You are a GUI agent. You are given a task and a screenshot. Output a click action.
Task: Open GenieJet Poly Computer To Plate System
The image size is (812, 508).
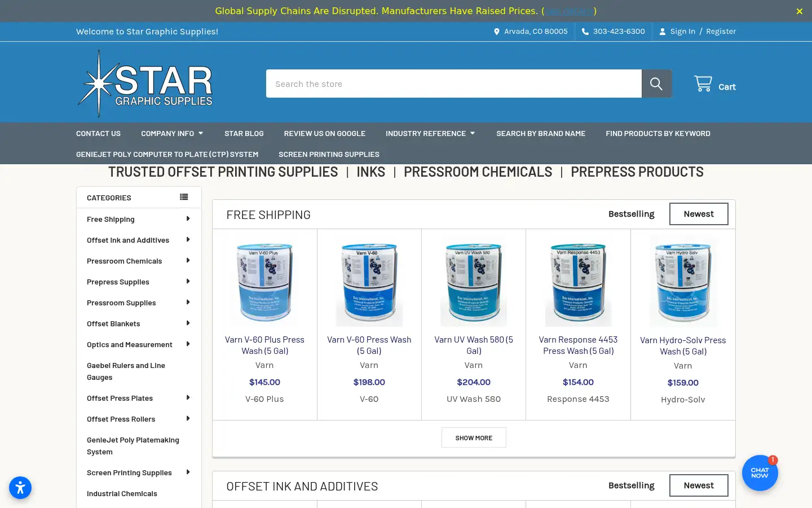(167, 154)
